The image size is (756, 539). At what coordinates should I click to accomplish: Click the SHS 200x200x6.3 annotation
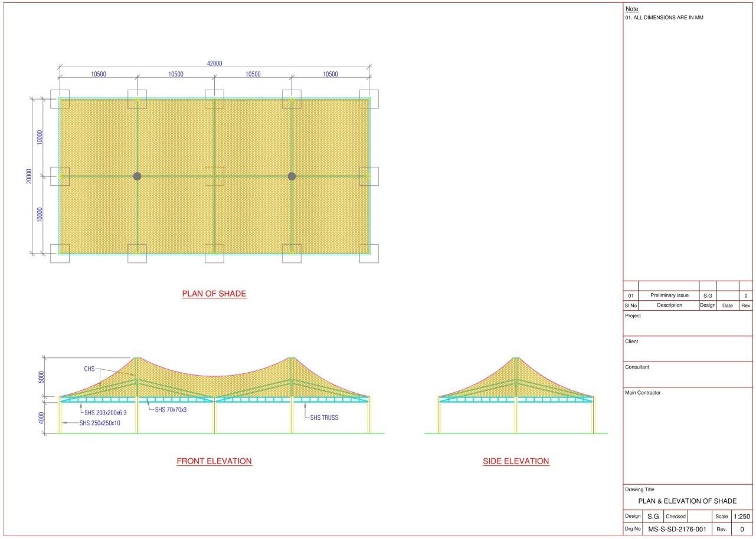[105, 413]
